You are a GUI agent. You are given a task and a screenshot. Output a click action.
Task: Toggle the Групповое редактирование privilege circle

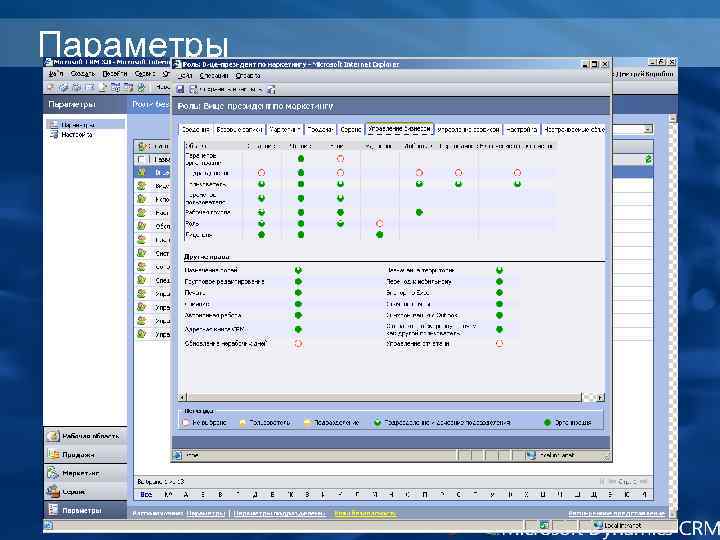pyautogui.click(x=298, y=281)
